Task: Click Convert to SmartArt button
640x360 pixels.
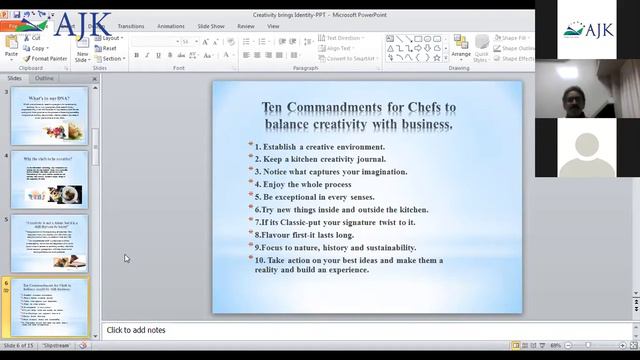Action: [x=347, y=58]
